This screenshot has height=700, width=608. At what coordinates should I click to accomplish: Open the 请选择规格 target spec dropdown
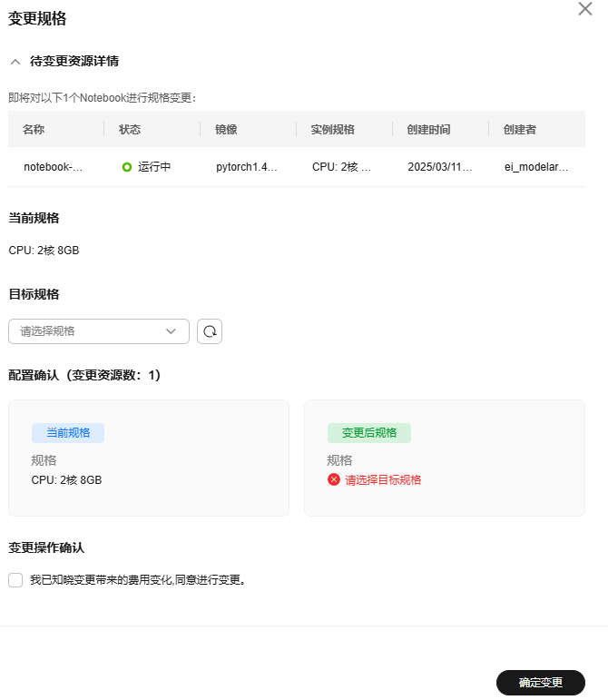pyautogui.click(x=99, y=331)
